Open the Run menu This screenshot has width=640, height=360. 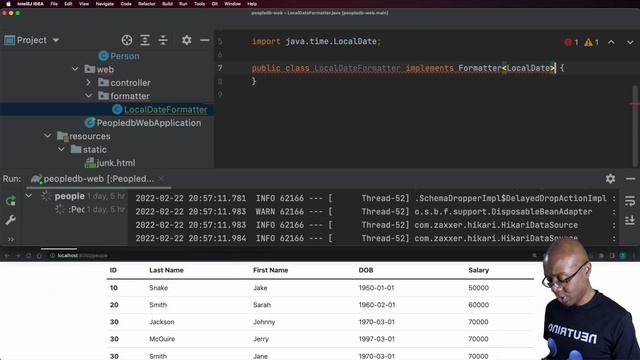pyautogui.click(x=183, y=4)
